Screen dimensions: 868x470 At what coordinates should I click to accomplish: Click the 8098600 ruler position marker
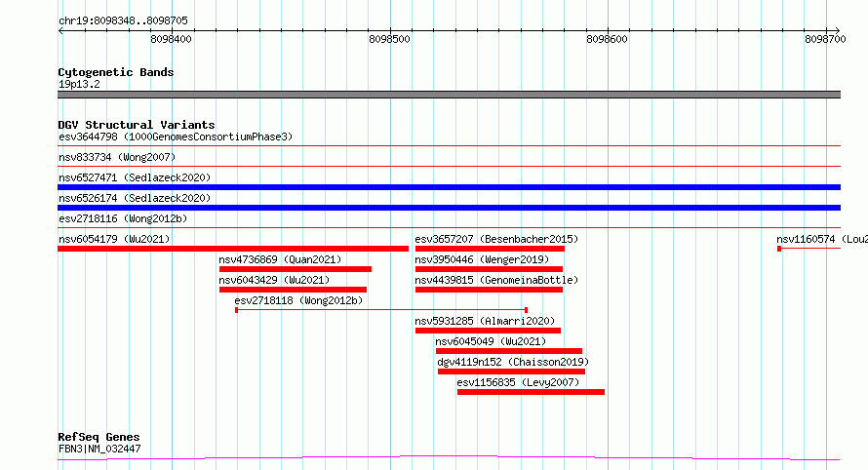pyautogui.click(x=608, y=39)
